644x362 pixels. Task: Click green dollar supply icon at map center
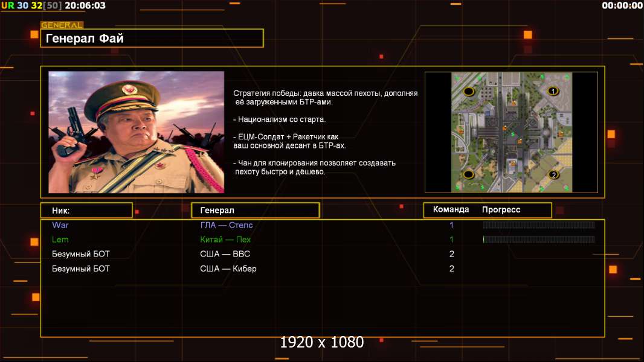[512, 133]
